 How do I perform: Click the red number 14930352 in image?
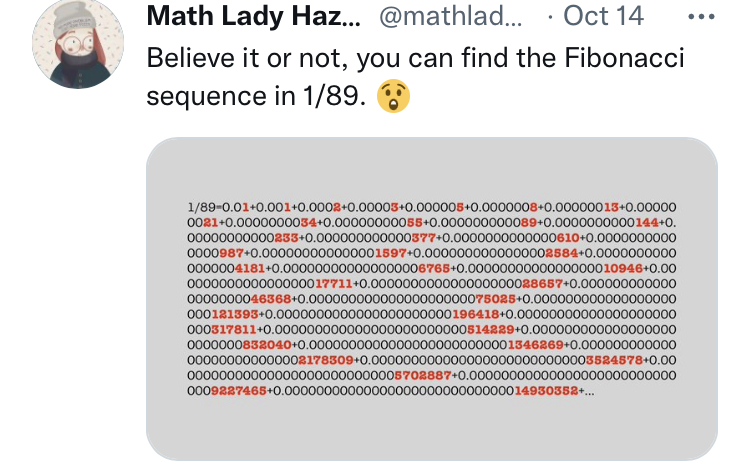click(546, 390)
